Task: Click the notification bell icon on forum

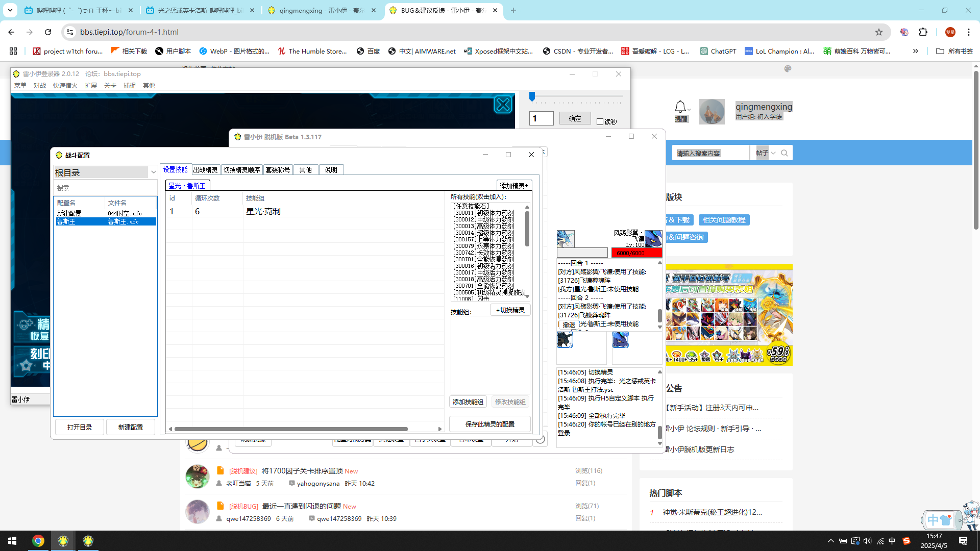Action: click(680, 107)
